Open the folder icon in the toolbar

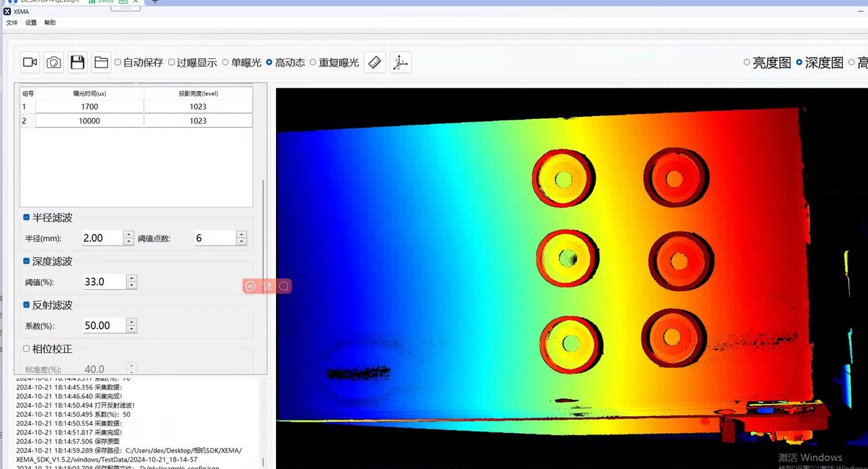pyautogui.click(x=101, y=62)
